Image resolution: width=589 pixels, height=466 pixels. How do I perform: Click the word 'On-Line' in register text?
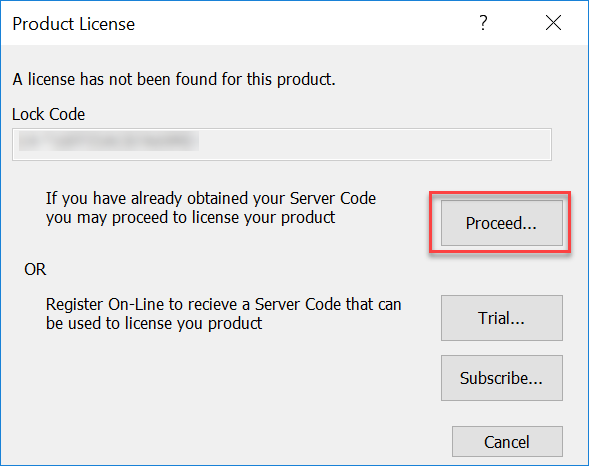pos(136,304)
